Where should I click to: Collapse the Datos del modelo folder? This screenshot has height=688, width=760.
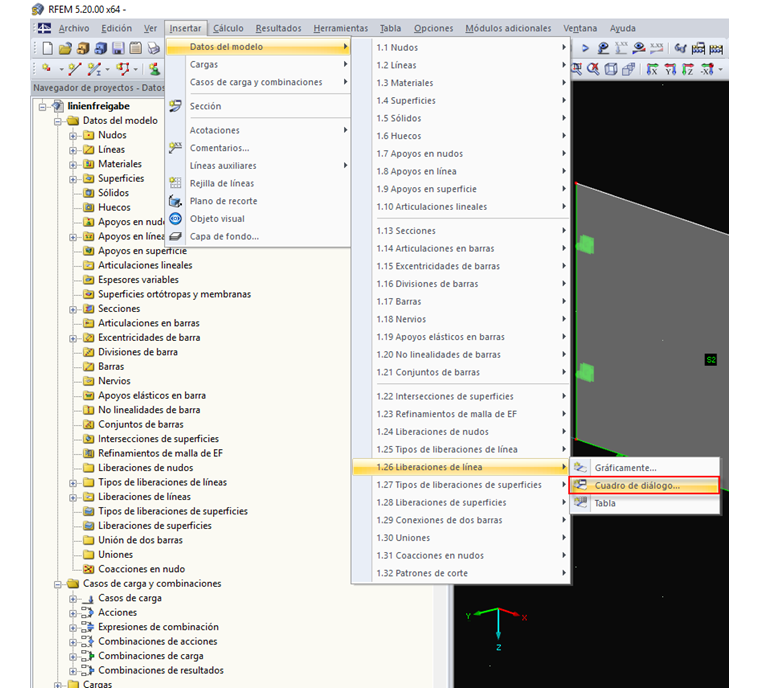point(58,121)
